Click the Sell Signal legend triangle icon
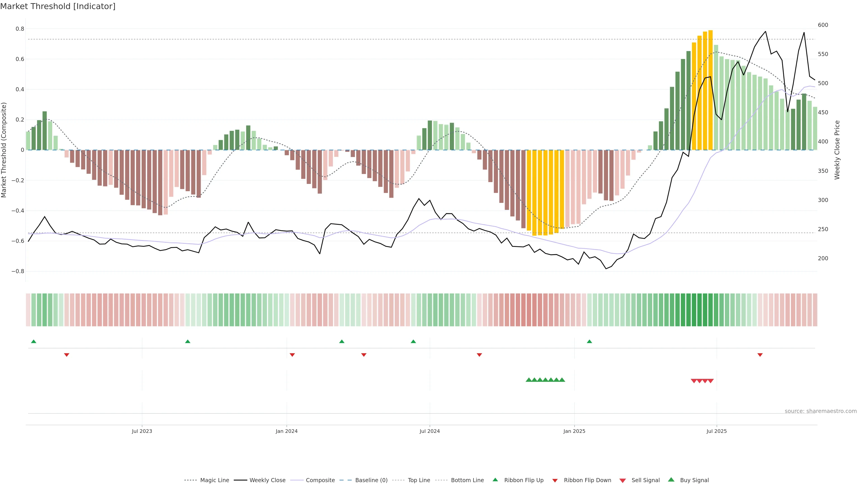Viewport: 868px width, 488px height. (x=622, y=481)
